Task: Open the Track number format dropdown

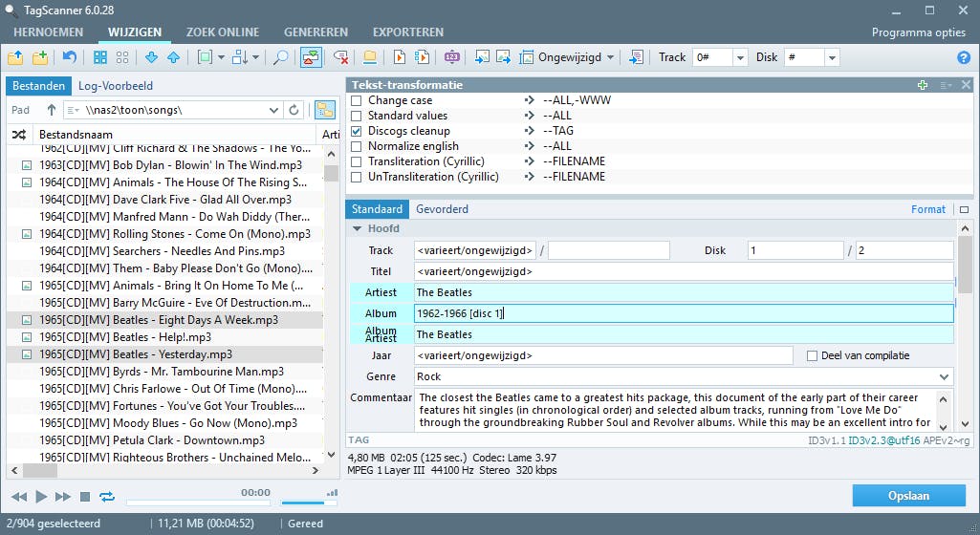Action: 739,57
